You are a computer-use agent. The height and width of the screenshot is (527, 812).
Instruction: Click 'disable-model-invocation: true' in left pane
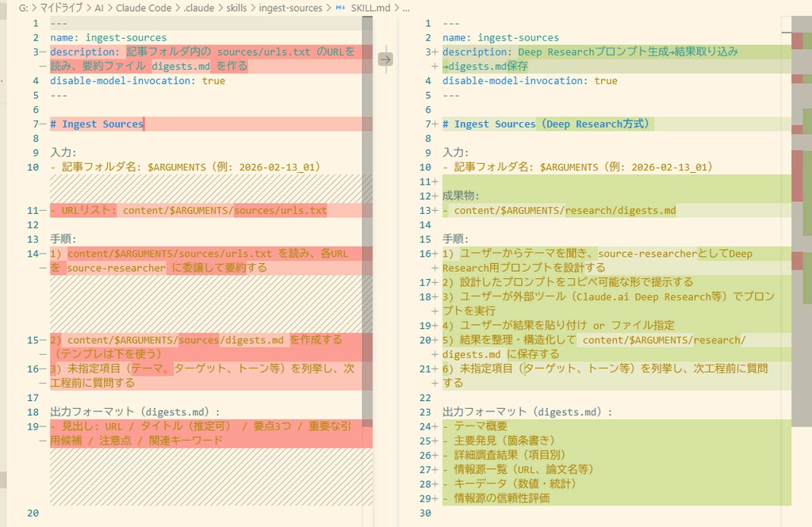[x=138, y=81]
